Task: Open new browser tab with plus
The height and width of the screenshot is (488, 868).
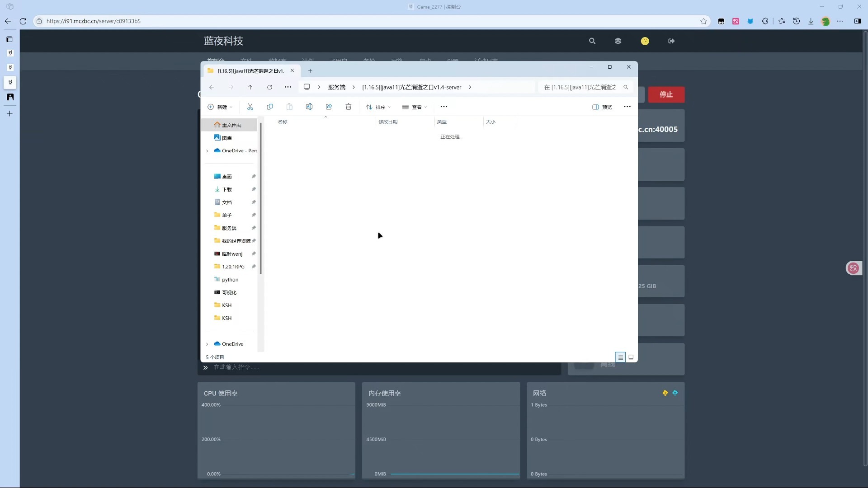Action: click(x=9, y=114)
